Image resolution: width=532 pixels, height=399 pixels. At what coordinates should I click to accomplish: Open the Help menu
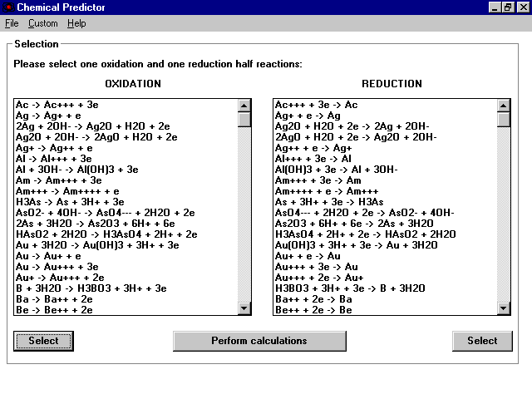[76, 24]
